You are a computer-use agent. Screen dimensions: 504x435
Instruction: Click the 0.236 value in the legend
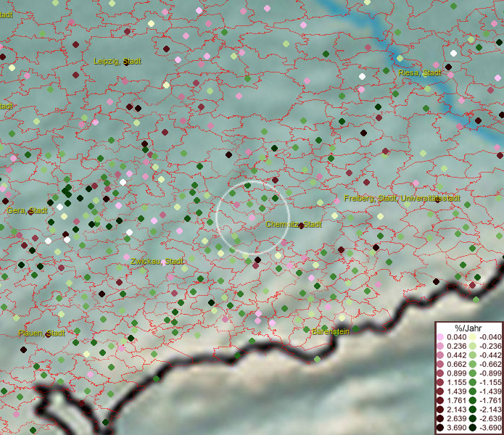(x=456, y=346)
